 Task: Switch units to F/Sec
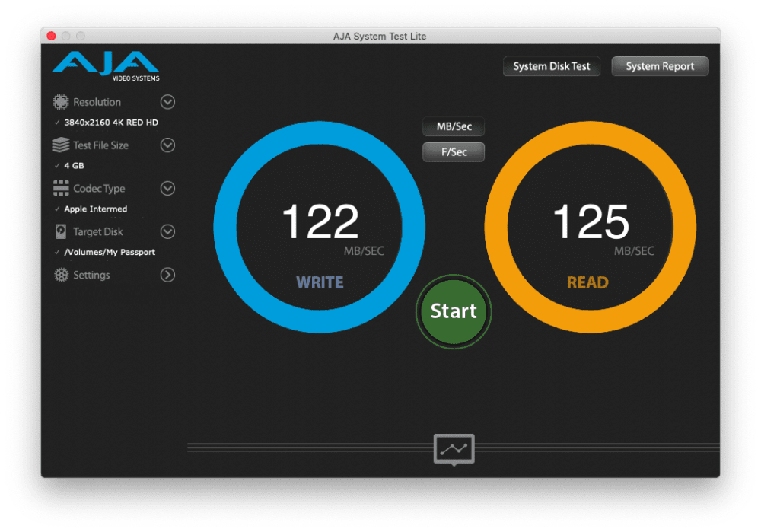tap(454, 152)
